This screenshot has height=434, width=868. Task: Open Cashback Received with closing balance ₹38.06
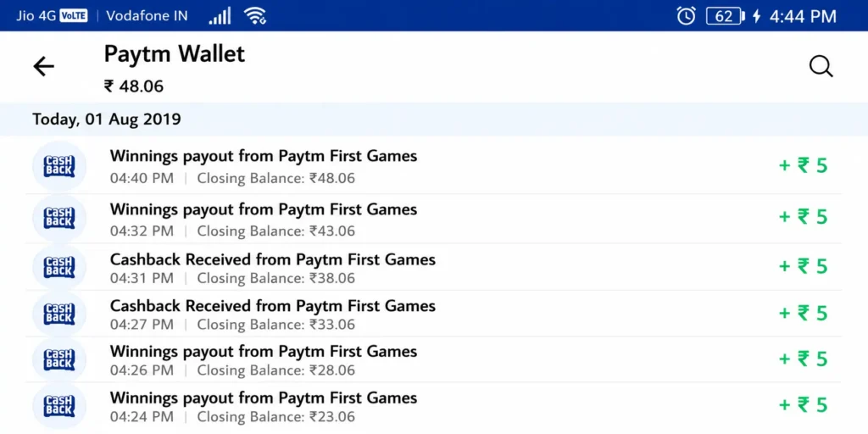[434, 267]
